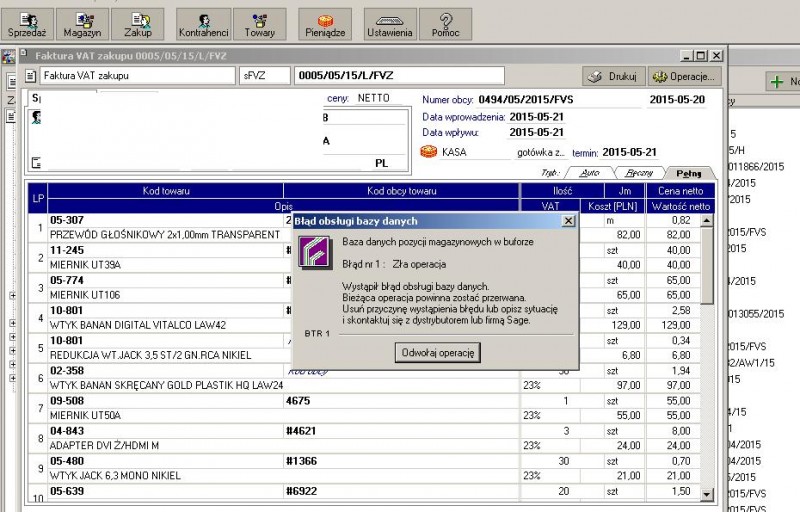Click scroll up arrow of items table
The image size is (800, 512).
pos(707,220)
